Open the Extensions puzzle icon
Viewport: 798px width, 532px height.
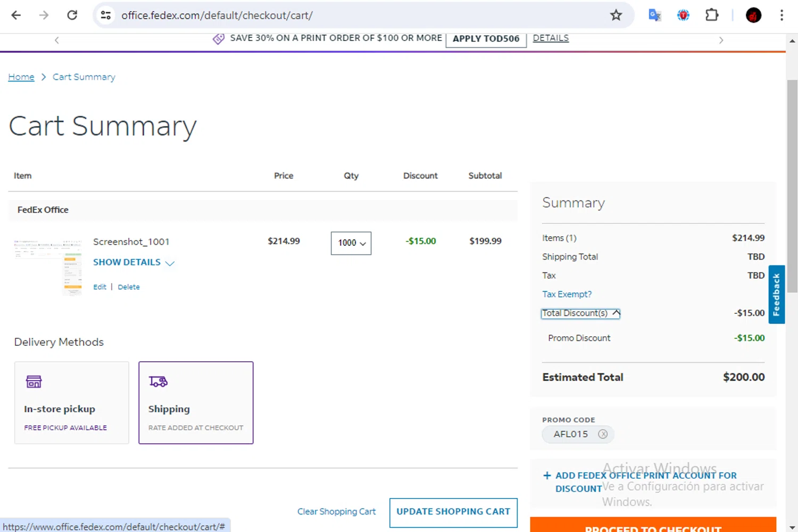(712, 15)
